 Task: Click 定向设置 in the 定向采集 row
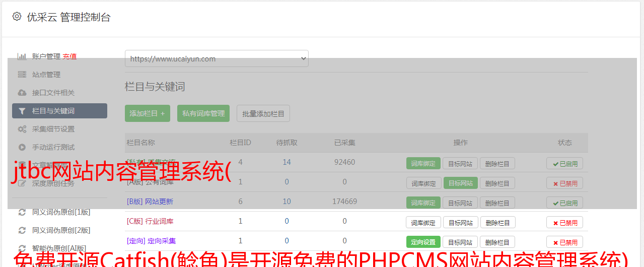point(423,242)
